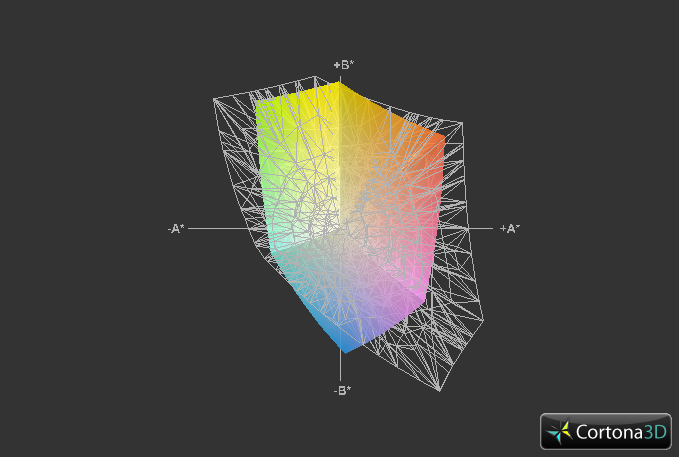Select the +A* axis label
Image resolution: width=679 pixels, height=457 pixels.
click(x=510, y=228)
